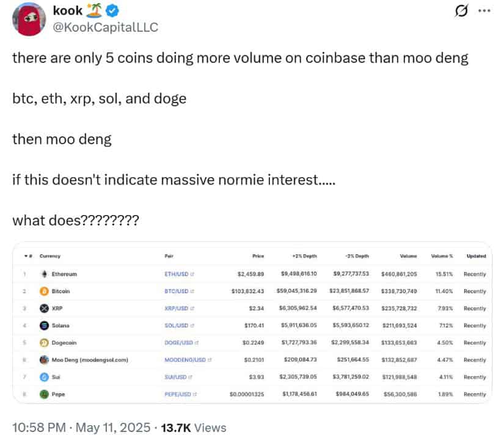Select the XRP coin icon

(x=43, y=309)
